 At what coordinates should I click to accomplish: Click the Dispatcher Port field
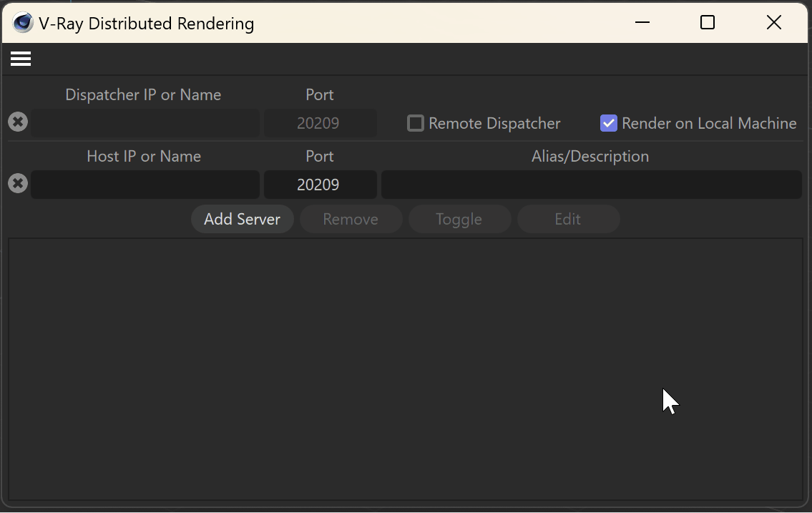(x=320, y=123)
